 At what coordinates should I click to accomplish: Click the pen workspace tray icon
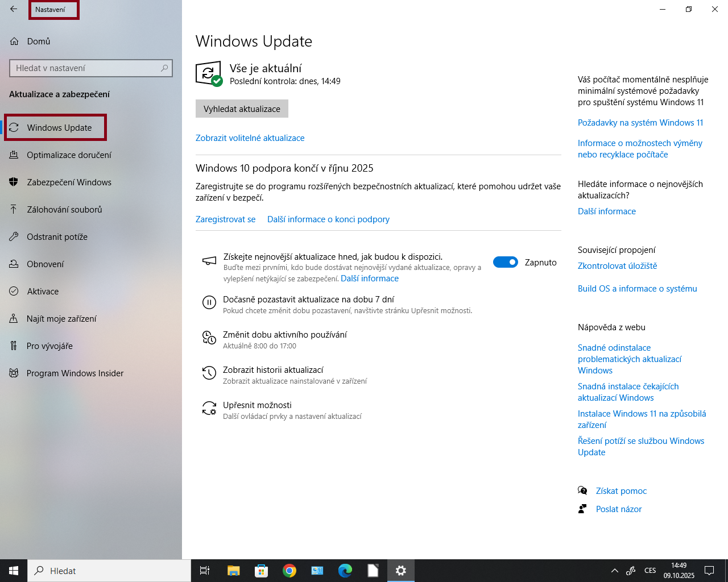point(631,571)
